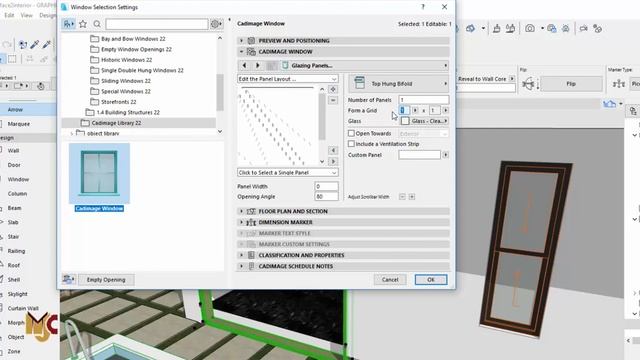Expand Dimension Marker panel

(241, 222)
